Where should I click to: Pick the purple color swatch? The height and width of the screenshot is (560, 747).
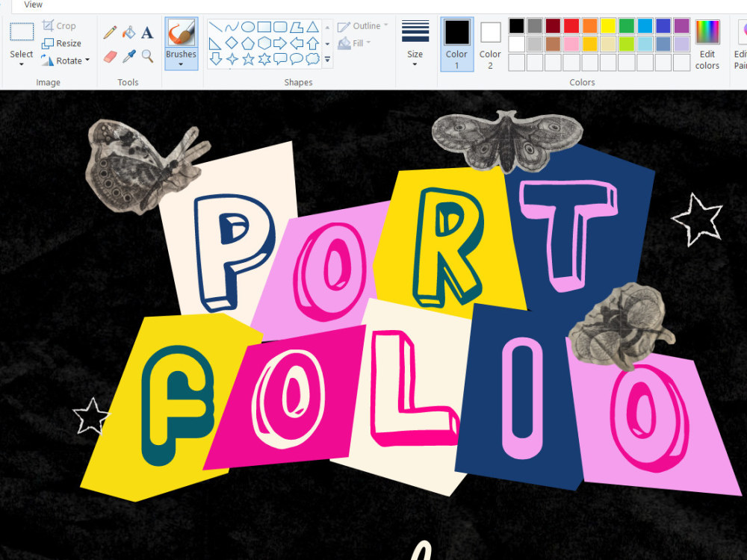pos(682,25)
